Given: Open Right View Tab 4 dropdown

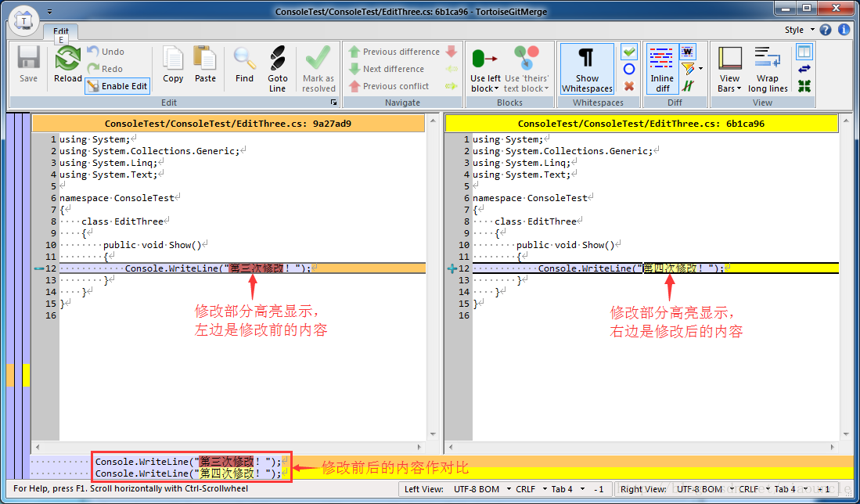Looking at the screenshot, I should tap(792, 488).
